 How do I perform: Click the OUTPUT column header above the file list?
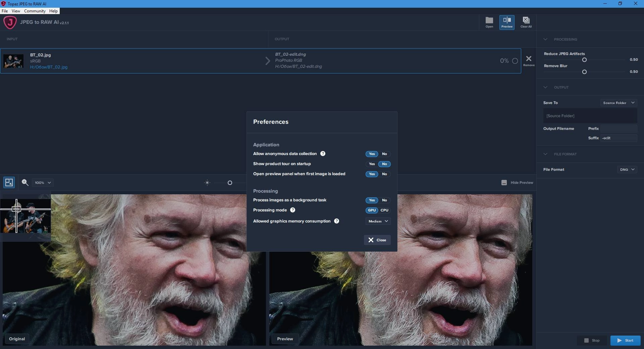[x=282, y=39]
